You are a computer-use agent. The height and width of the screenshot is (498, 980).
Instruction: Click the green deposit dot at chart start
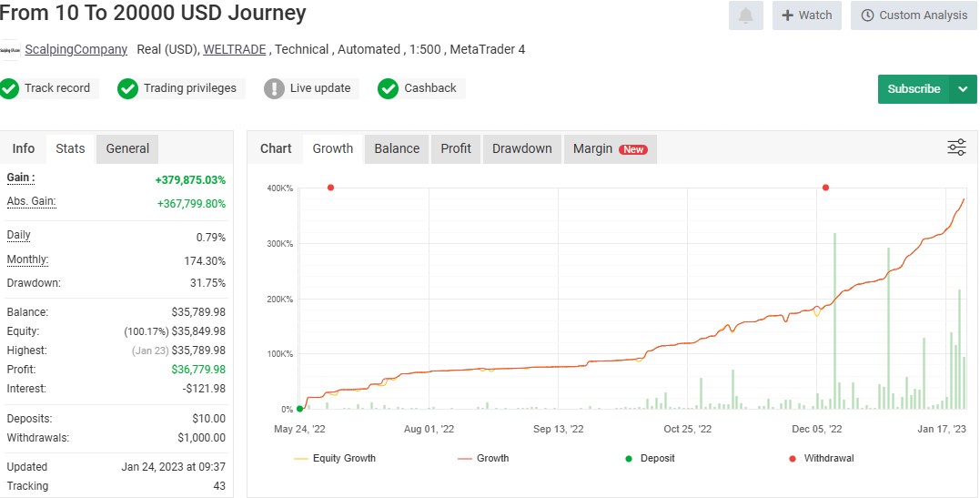point(300,409)
